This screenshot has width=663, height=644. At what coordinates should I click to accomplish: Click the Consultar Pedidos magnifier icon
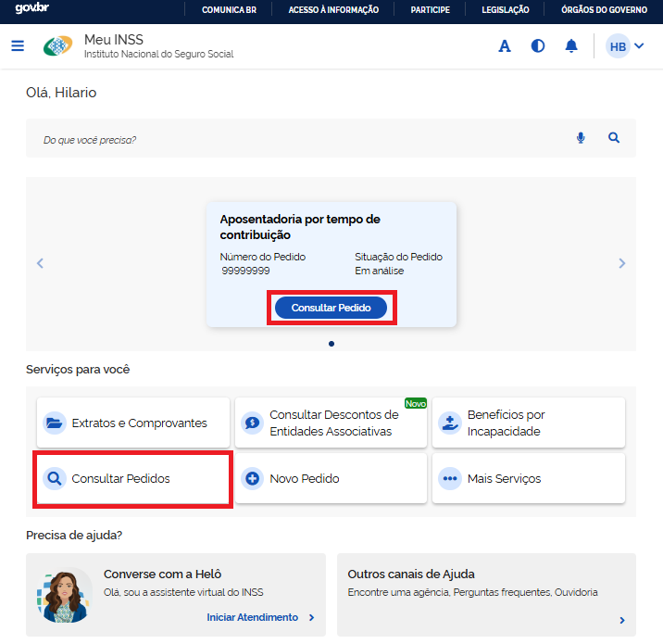pos(55,478)
